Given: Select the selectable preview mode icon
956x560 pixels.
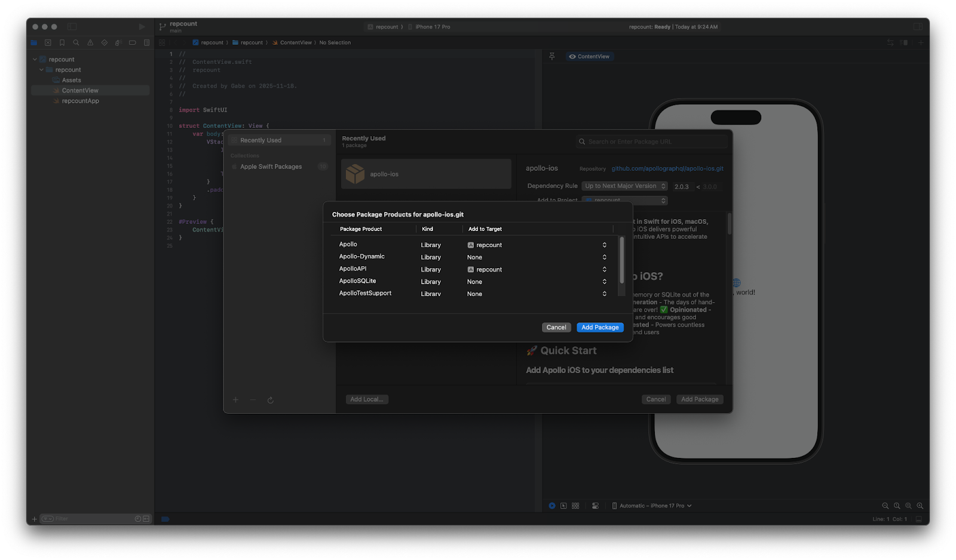Looking at the screenshot, I should (563, 506).
